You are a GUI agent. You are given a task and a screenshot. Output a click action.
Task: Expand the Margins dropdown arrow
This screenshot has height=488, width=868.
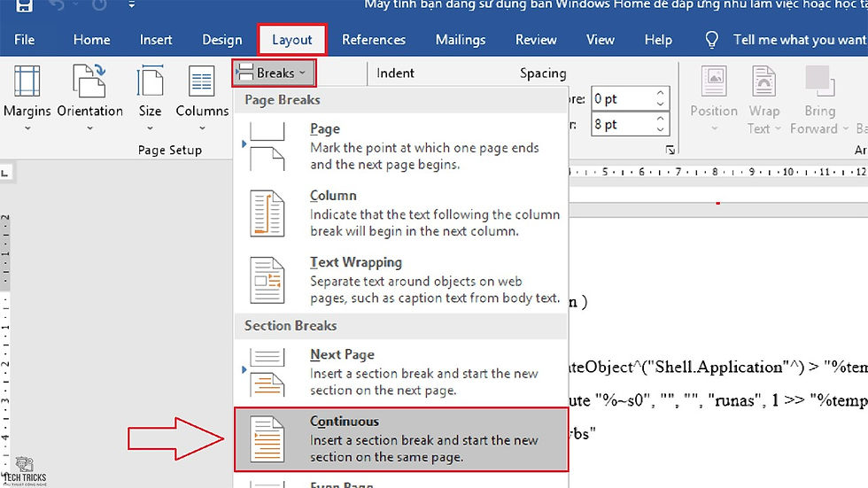27,128
